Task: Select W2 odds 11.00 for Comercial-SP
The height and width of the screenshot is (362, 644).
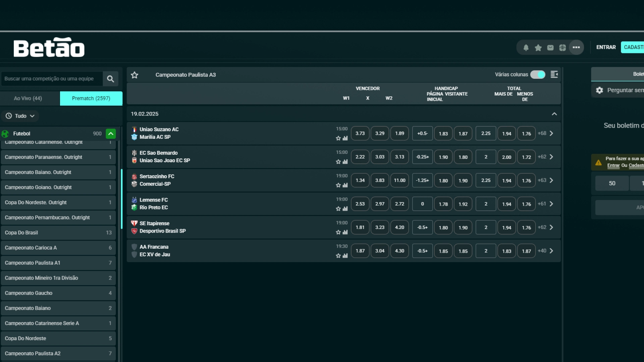Action: pyautogui.click(x=399, y=180)
